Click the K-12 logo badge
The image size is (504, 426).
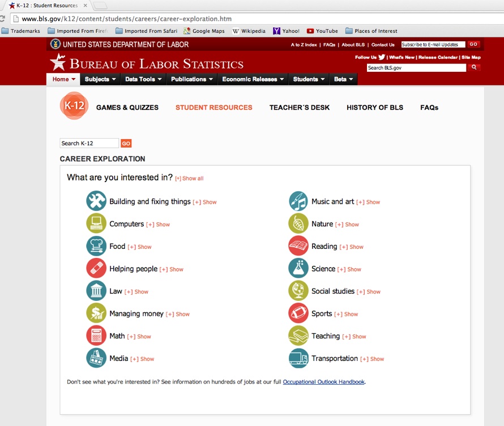(x=74, y=106)
